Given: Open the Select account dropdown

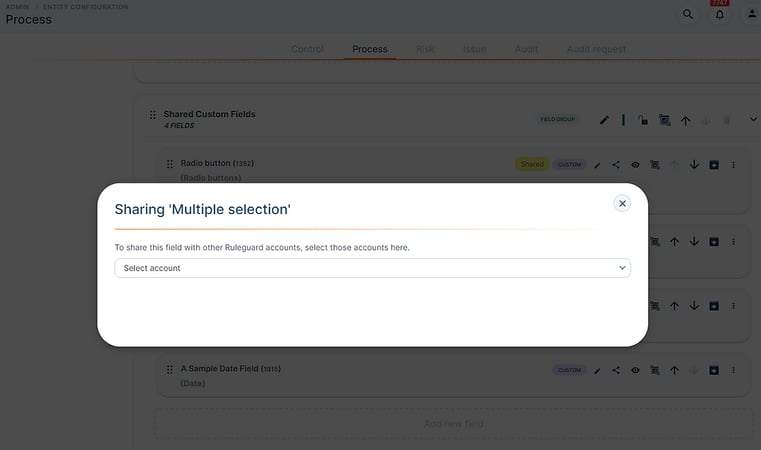Looking at the screenshot, I should [372, 268].
